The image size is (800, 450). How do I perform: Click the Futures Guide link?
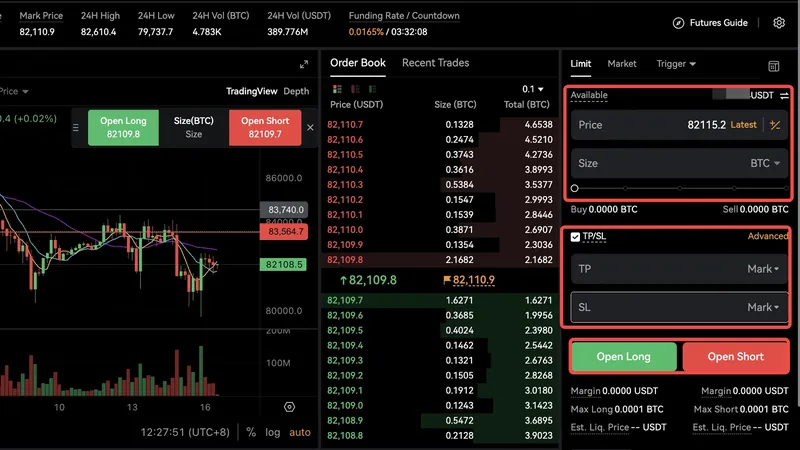(x=718, y=23)
